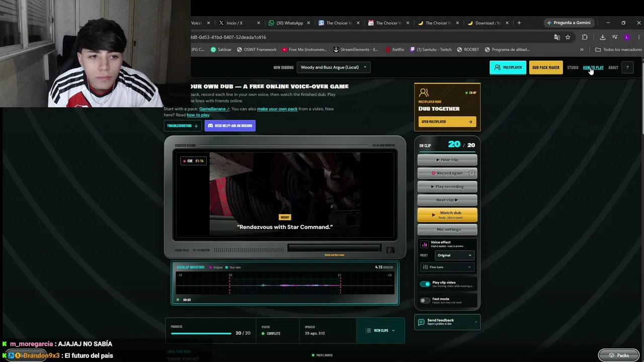Open the Packs button

tap(618, 355)
